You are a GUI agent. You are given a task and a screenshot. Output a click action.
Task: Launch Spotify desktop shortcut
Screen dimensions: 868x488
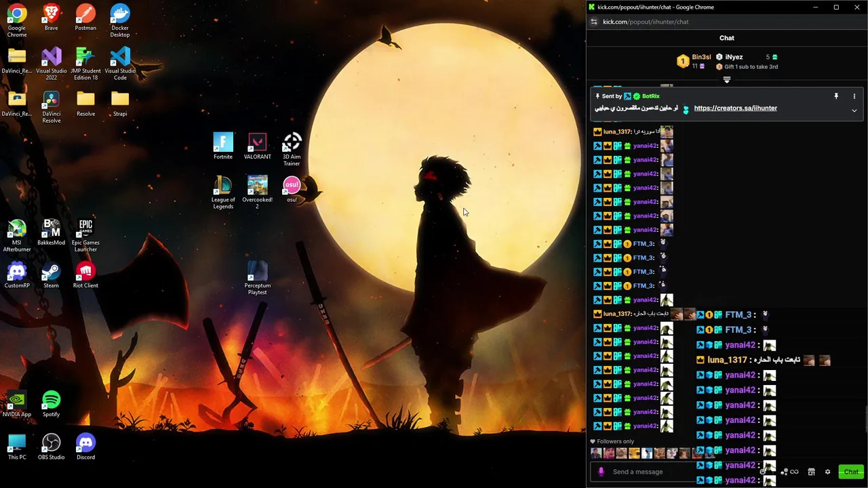[x=51, y=403]
